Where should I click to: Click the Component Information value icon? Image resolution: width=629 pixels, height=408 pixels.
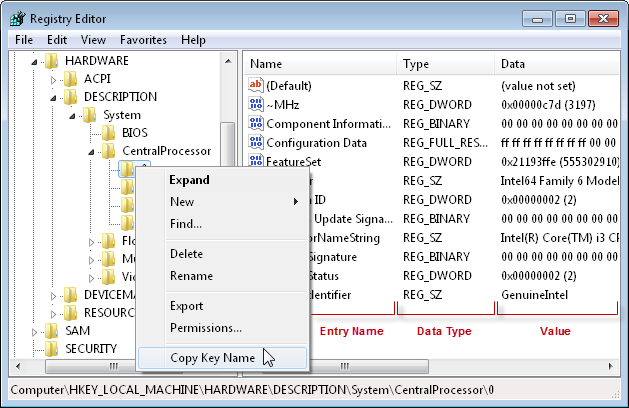click(x=256, y=124)
